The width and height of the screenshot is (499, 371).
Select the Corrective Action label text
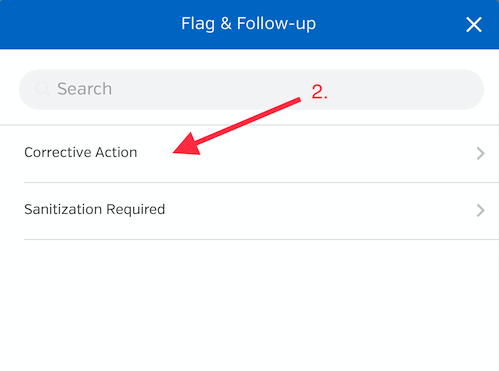tap(81, 152)
